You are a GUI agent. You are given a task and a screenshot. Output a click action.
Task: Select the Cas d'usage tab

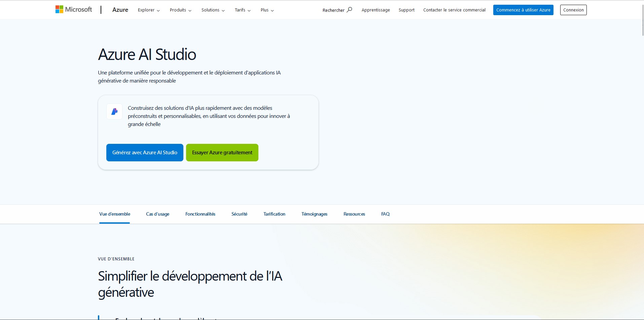coord(157,214)
